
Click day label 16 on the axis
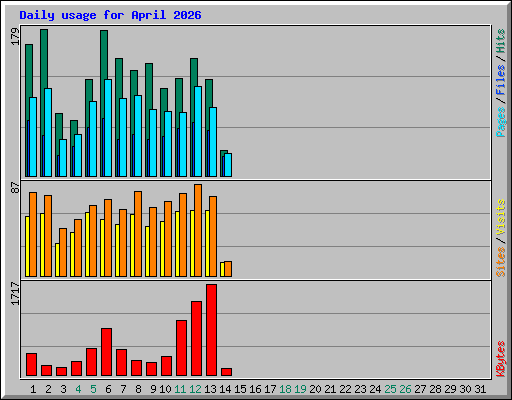coord(255,389)
